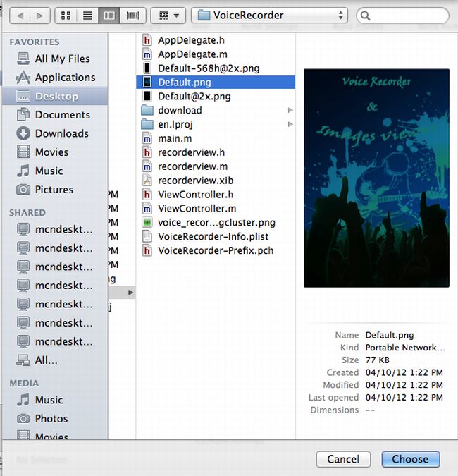Switch to icon view
This screenshot has width=458, height=476.
pyautogui.click(x=66, y=16)
